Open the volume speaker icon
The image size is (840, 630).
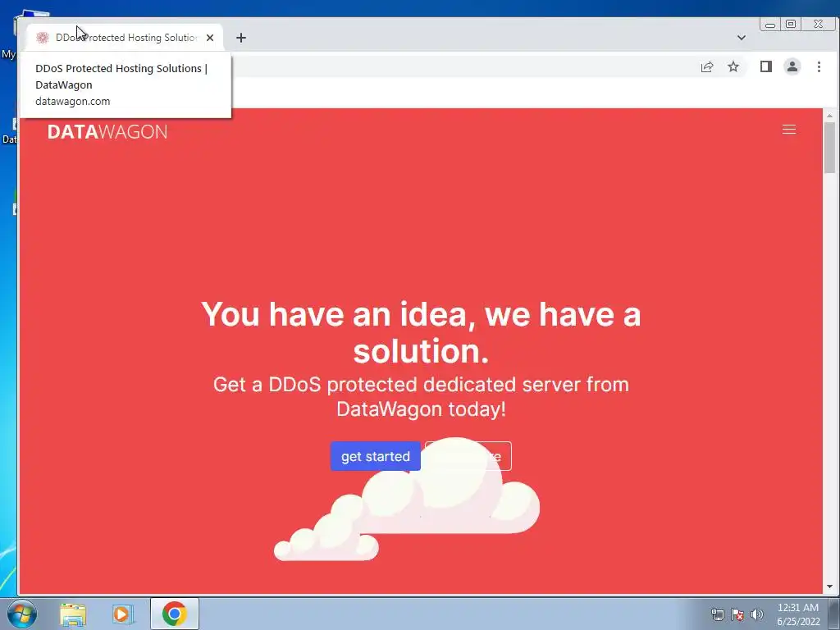756,614
